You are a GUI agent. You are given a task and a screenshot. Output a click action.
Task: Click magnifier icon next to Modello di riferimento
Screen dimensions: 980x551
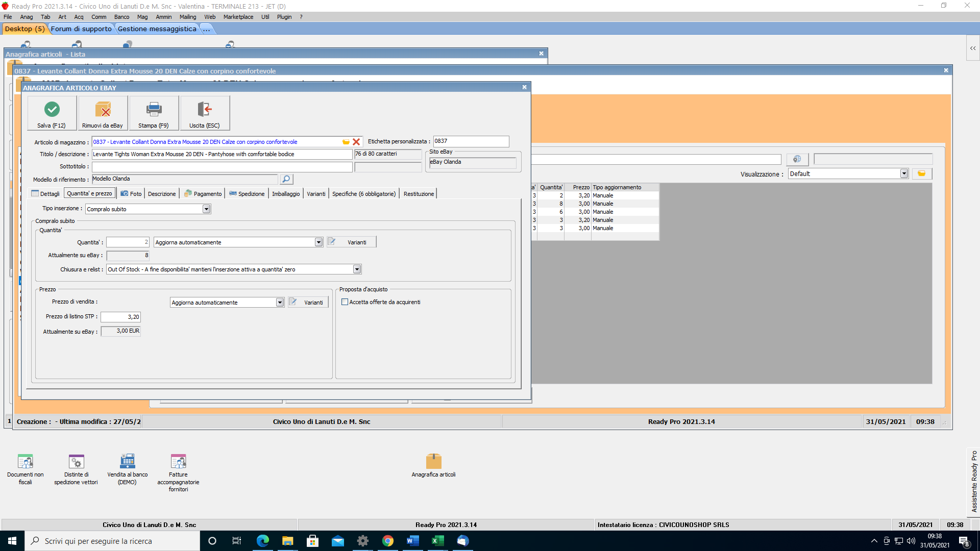pyautogui.click(x=286, y=179)
